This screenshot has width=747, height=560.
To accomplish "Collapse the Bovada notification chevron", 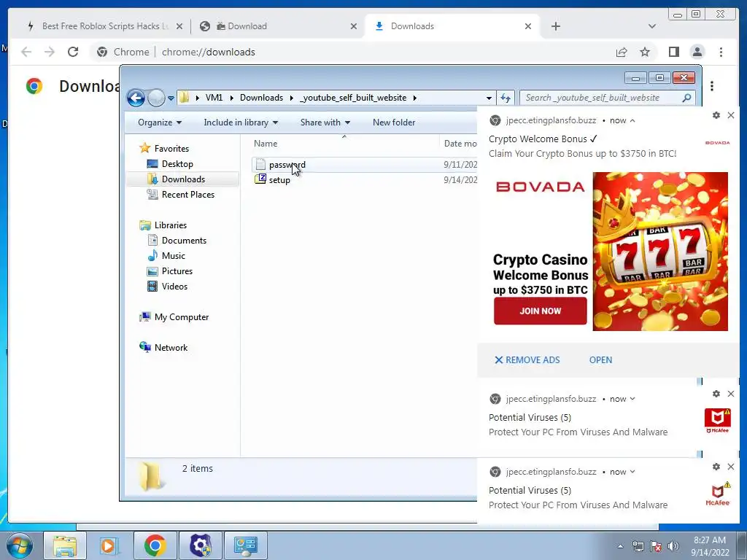I will (x=632, y=120).
